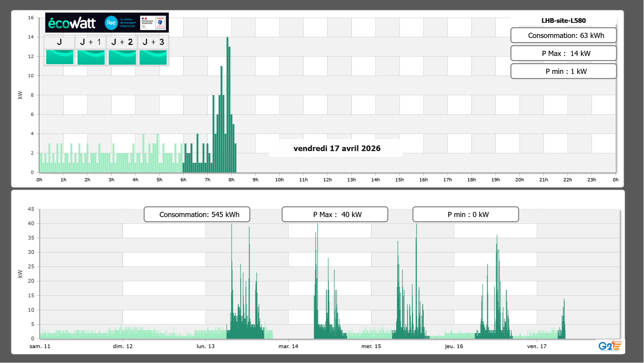Click the Consommation: 63 kWh box

tap(563, 35)
